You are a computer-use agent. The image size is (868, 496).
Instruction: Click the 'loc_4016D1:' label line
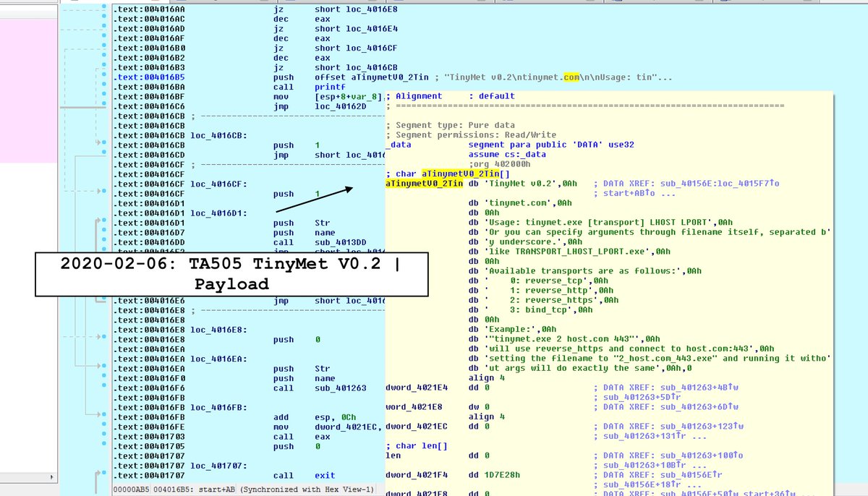coord(218,213)
